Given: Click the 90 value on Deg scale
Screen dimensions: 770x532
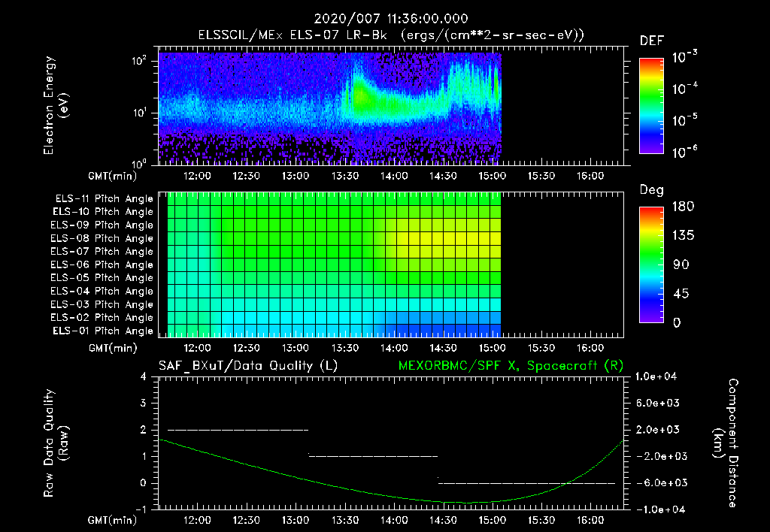Looking at the screenshot, I should (681, 265).
